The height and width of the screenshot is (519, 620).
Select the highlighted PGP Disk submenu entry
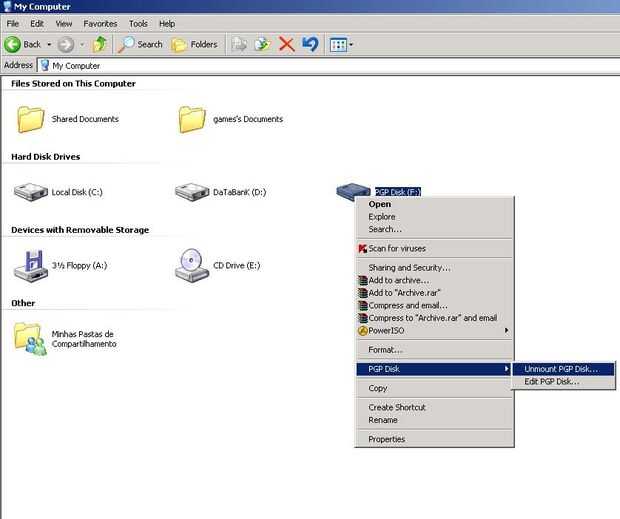point(435,369)
